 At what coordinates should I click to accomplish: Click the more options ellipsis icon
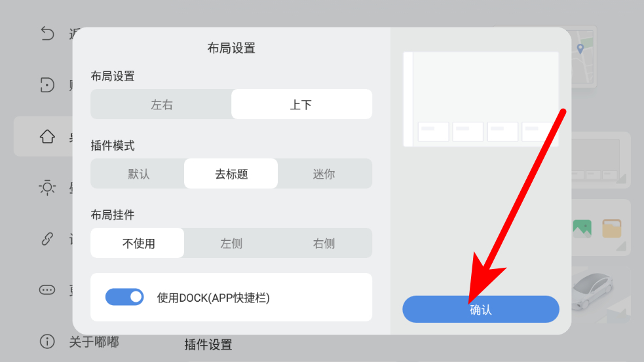pos(47,290)
